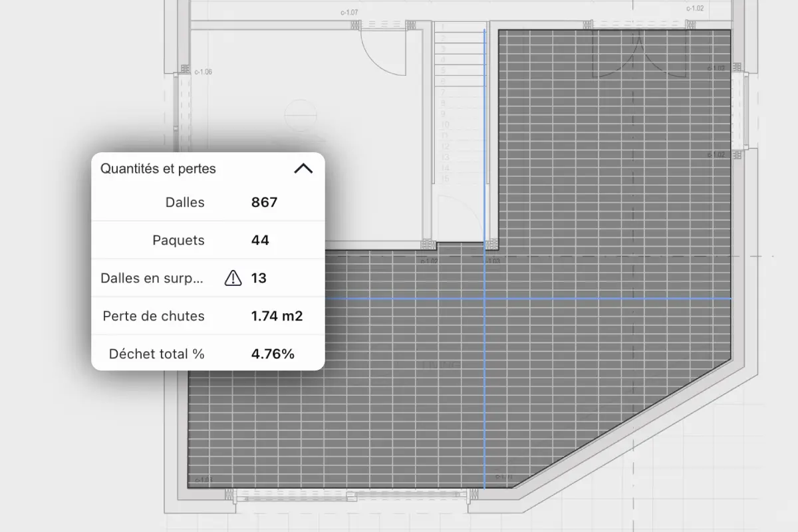Select the Quantités et pertes header text
Viewport: 798px width, 532px height.
(x=158, y=169)
